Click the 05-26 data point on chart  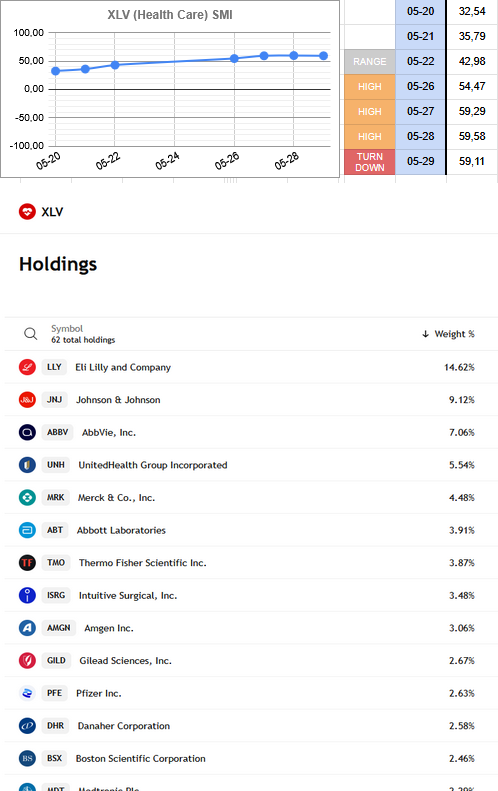(x=234, y=59)
